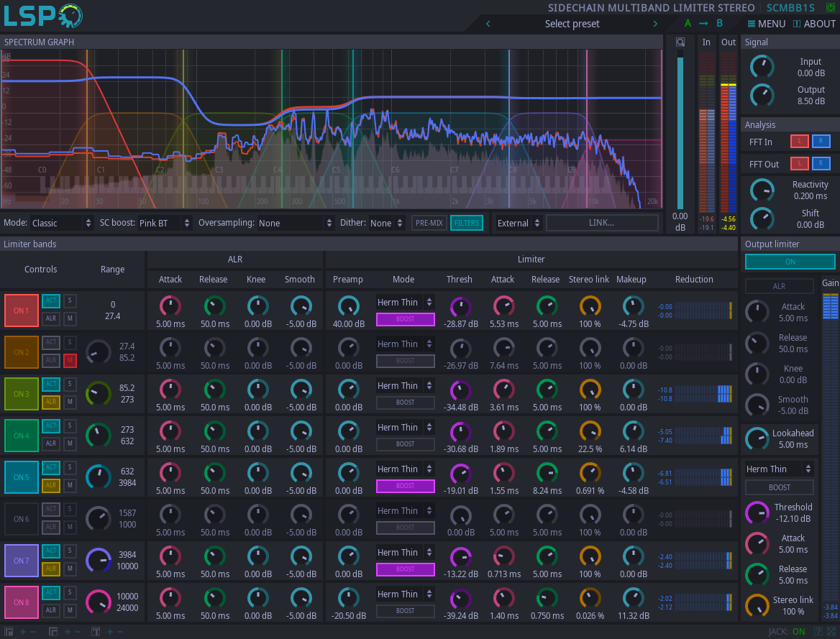Open the SC boost Pink BT dropdown
The width and height of the screenshot is (840, 639).
pos(164,223)
